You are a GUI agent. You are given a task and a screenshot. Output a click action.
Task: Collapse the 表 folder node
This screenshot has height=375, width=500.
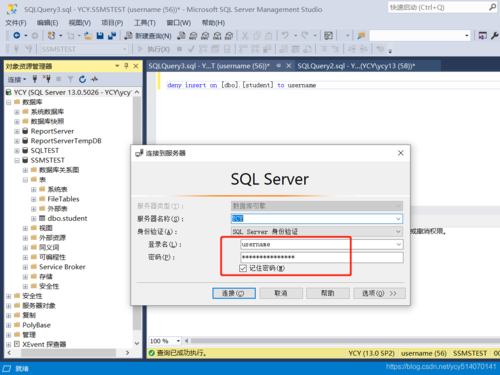[25, 180]
